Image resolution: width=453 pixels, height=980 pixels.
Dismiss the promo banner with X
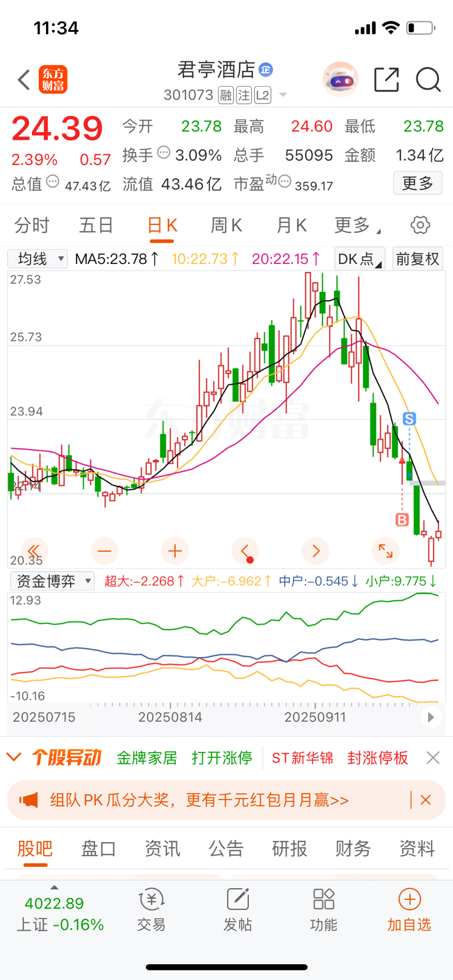(x=426, y=800)
